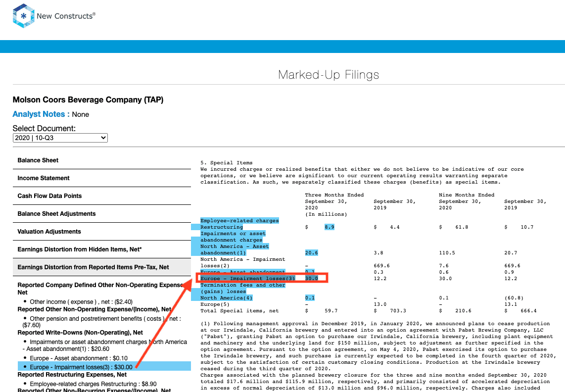Screen dimensions: 565x392
Task: Click the highlighted asset abandonment value 20.6
Action: coord(312,253)
